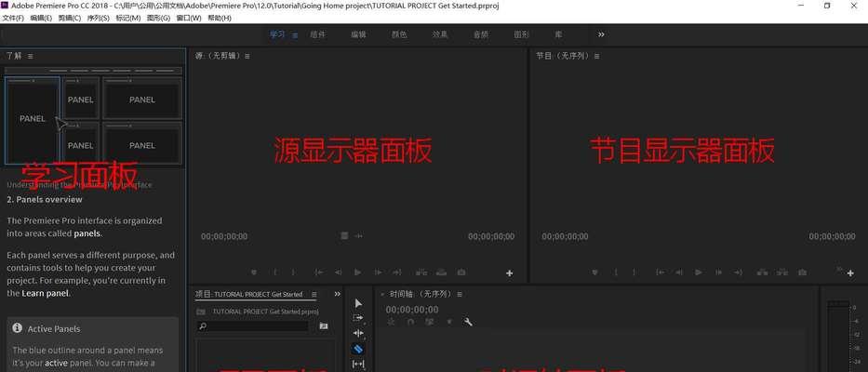
Task: Open the Project panel menu
Action: (x=314, y=294)
